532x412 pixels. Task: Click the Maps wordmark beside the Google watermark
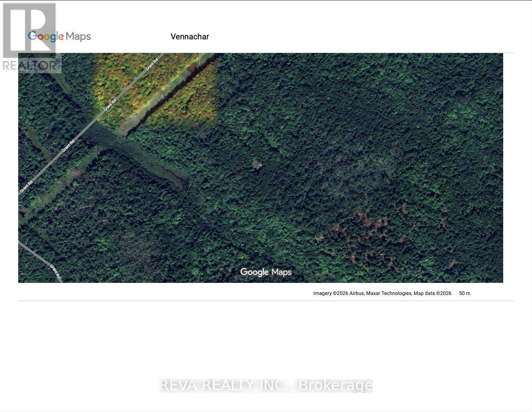282,272
